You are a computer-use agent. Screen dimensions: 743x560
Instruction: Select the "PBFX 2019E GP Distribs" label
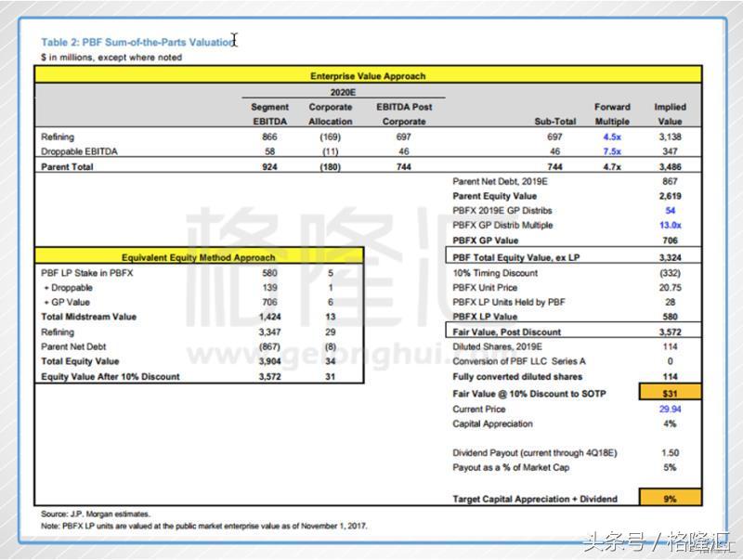click(x=502, y=211)
